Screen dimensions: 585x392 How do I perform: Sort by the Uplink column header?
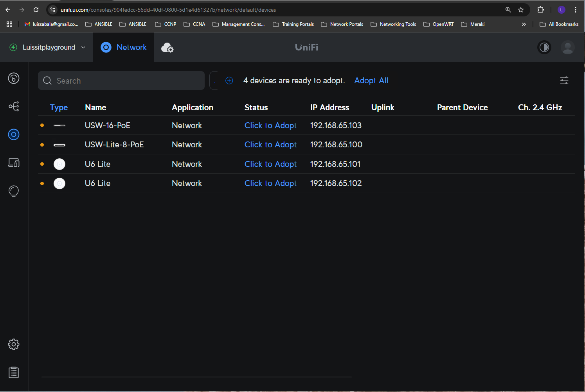pos(383,107)
